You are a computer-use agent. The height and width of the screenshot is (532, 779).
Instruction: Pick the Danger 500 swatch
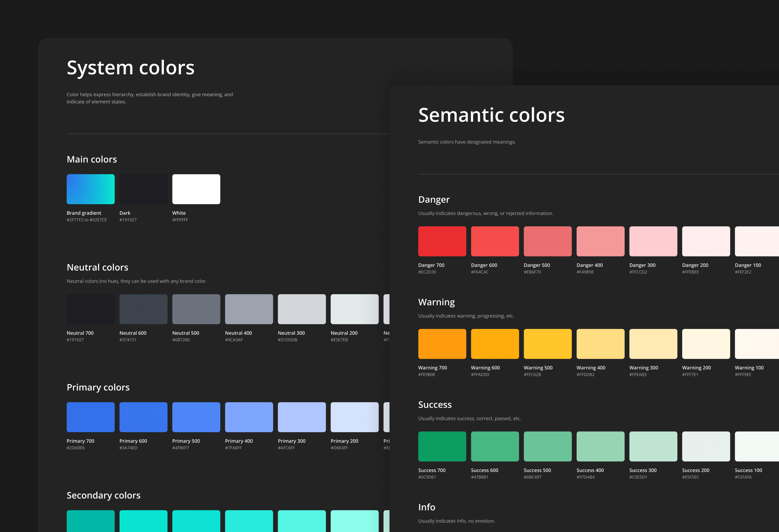(x=547, y=241)
